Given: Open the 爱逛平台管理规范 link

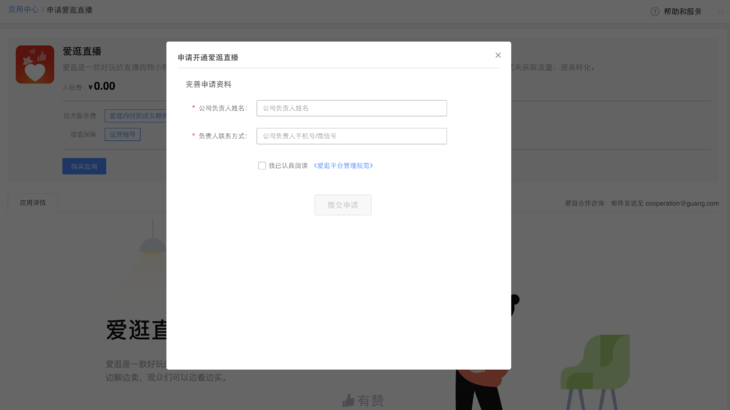Looking at the screenshot, I should click(x=343, y=166).
